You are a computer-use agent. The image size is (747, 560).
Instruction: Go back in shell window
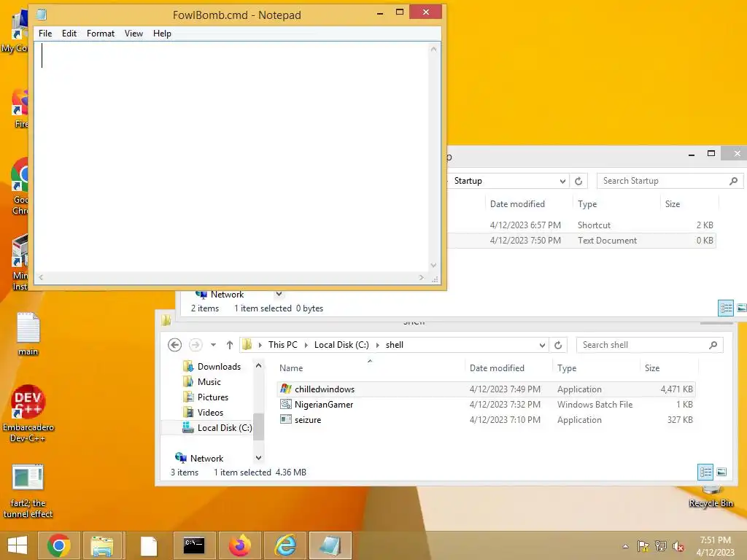[x=175, y=345]
